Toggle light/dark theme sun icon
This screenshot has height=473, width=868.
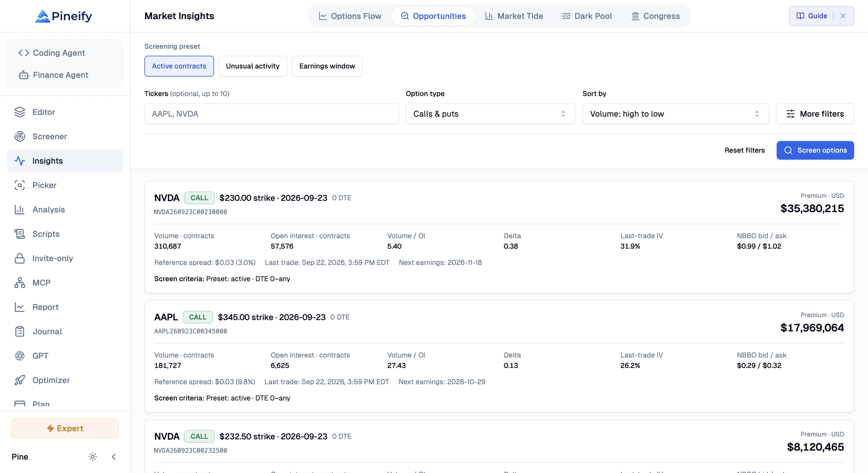coord(93,457)
